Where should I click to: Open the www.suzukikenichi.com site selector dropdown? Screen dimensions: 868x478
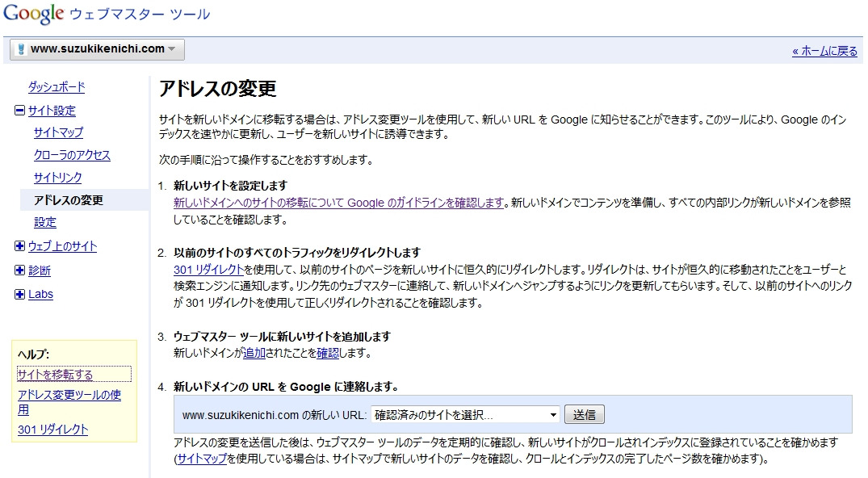(x=98, y=49)
